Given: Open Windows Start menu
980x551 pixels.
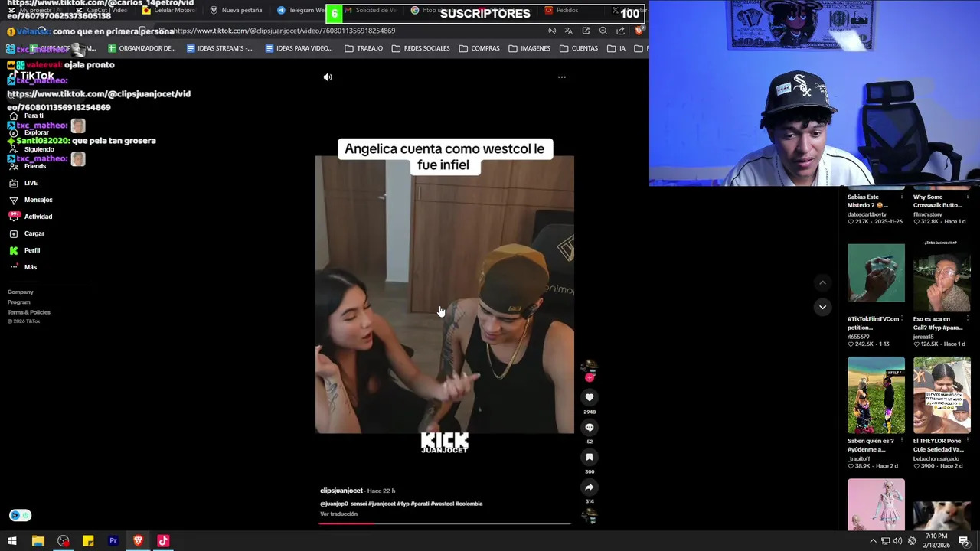Looking at the screenshot, I should tap(12, 541).
